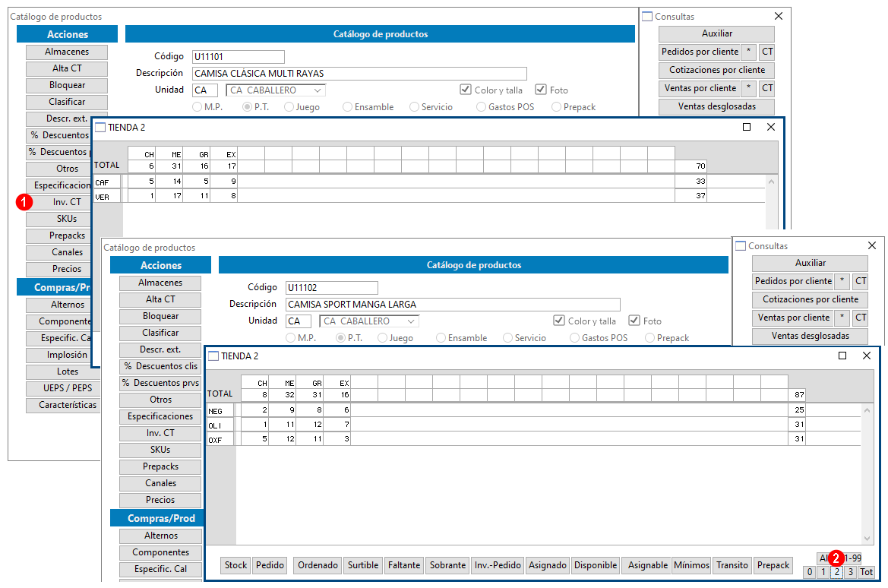888x588 pixels.
Task: Select Servicio radio for product U11101
Action: (x=414, y=106)
